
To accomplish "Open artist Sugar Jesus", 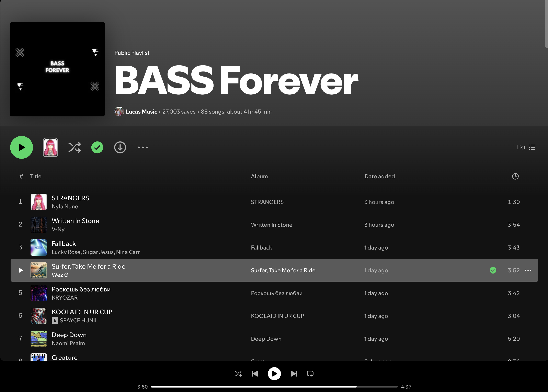I will click(x=98, y=252).
